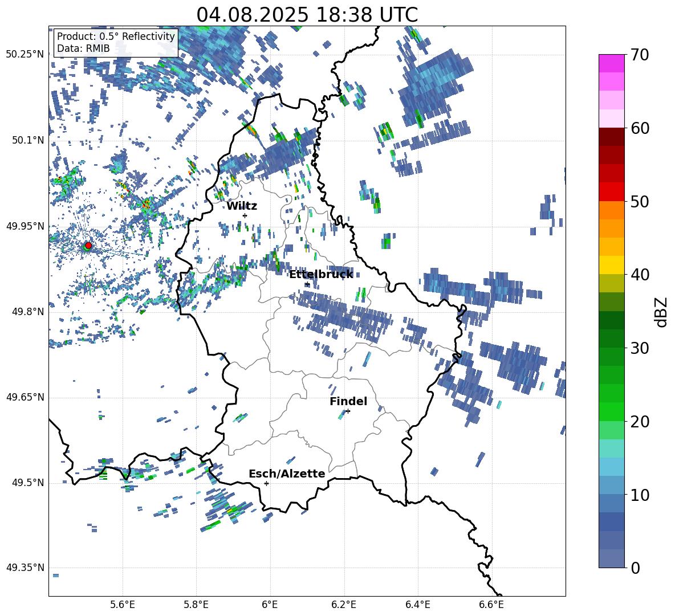Click the 6.4°E longitude label
675x616 pixels.
tap(418, 605)
